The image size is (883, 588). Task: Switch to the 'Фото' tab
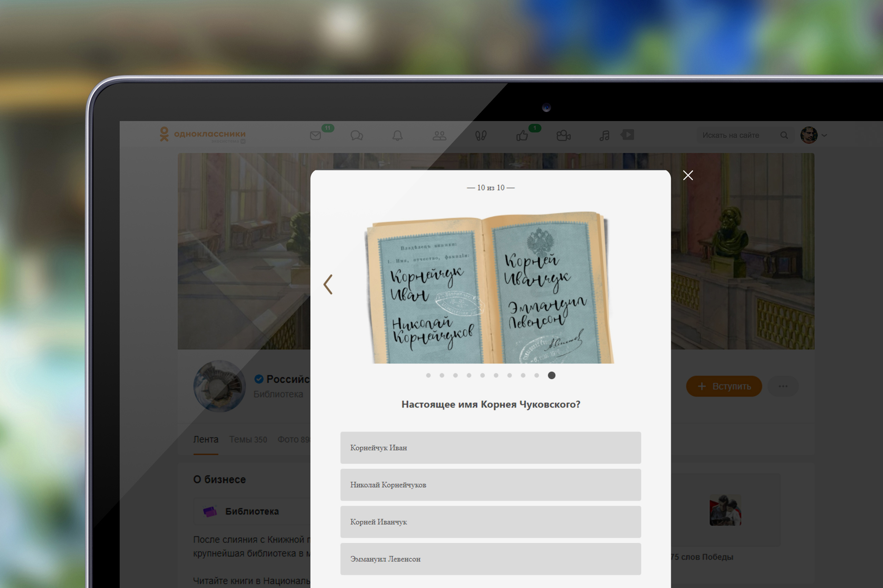point(294,439)
